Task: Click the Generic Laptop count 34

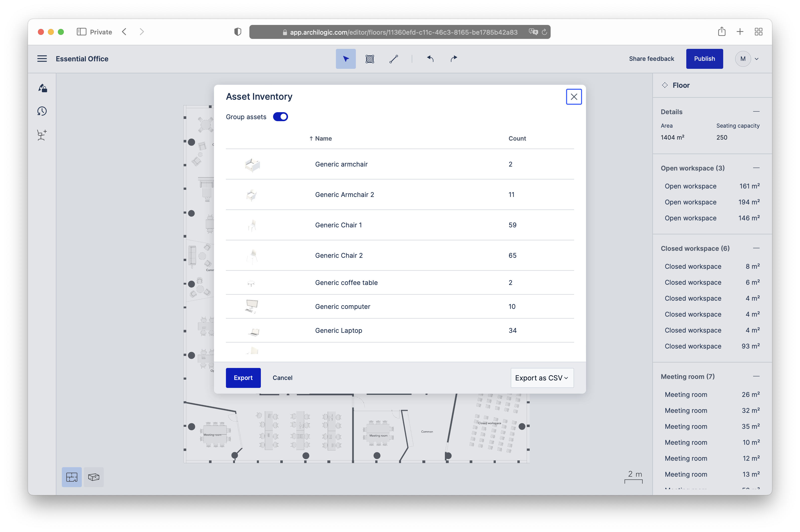Action: [x=512, y=331]
